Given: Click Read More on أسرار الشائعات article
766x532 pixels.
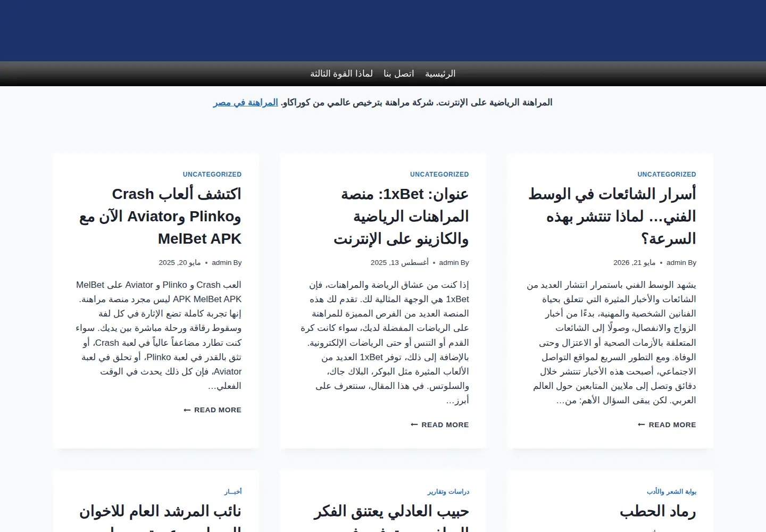Looking at the screenshot, I should (667, 425).
